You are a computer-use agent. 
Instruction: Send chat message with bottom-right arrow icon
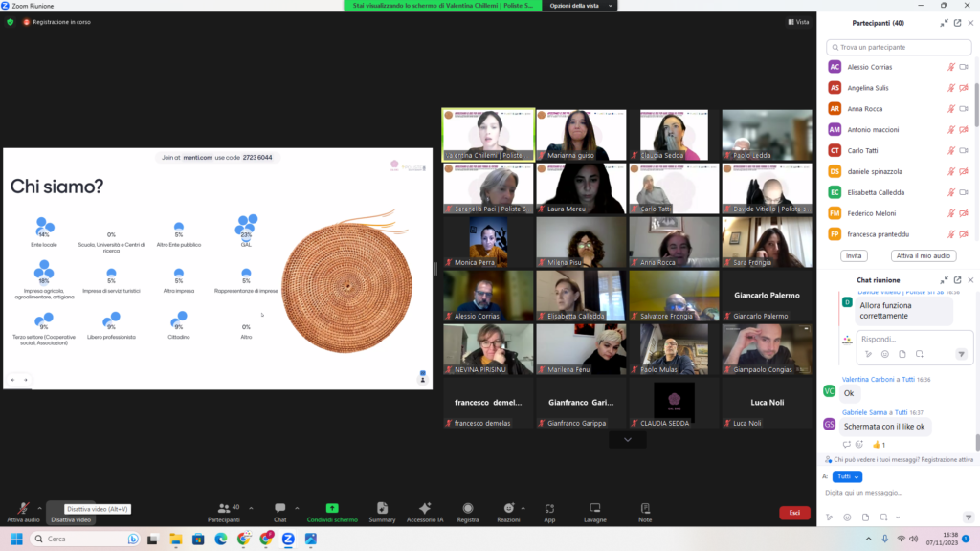point(969,518)
